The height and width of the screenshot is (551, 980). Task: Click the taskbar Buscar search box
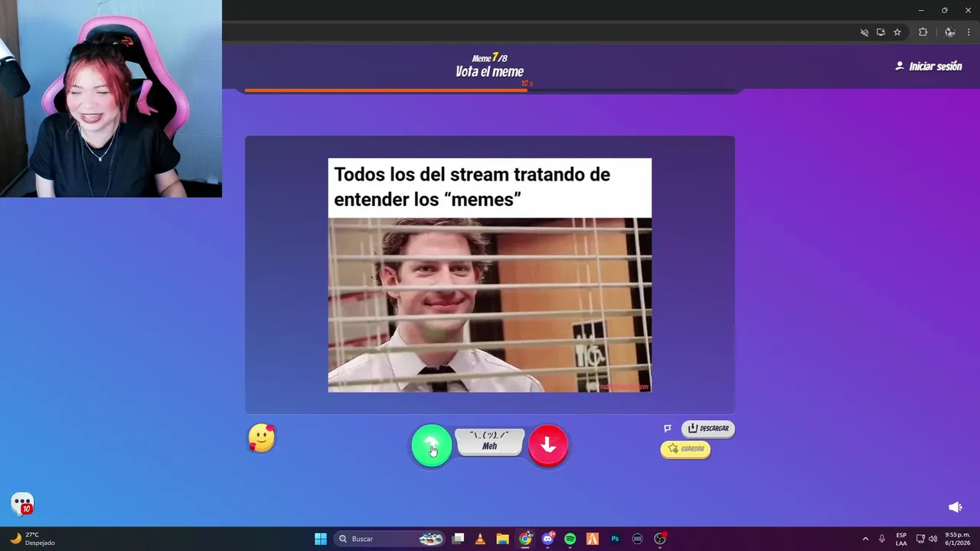[390, 539]
